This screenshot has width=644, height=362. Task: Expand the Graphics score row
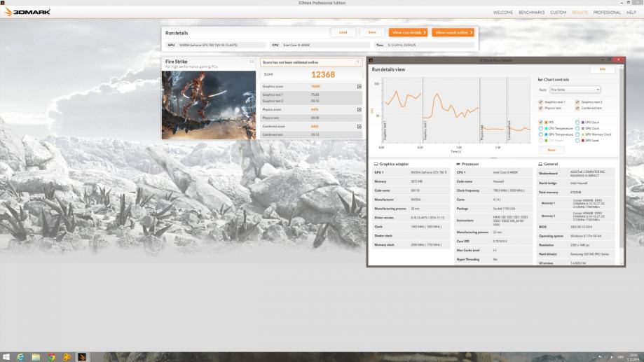pyautogui.click(x=359, y=87)
